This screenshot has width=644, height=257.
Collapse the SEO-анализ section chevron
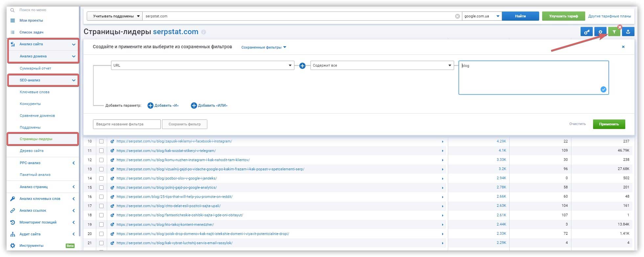pos(74,80)
